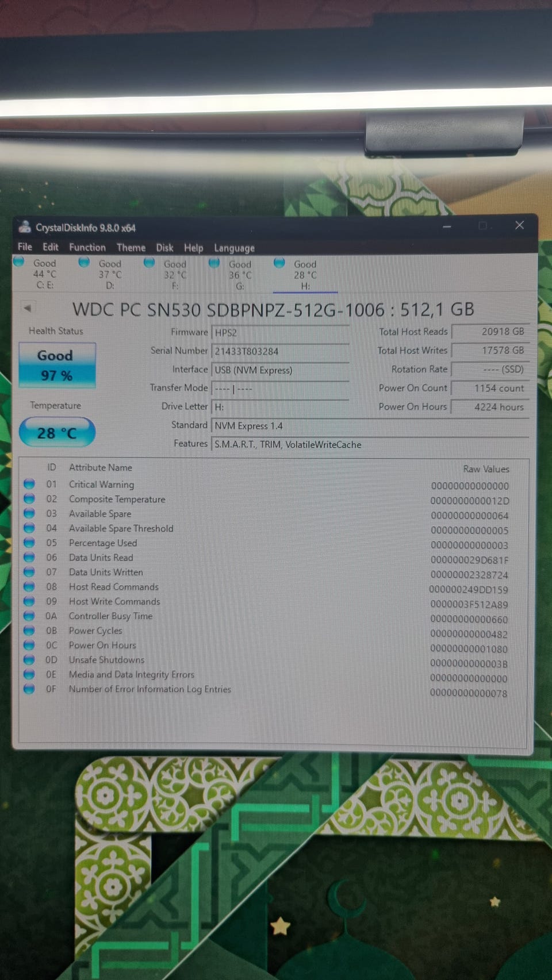Open the Help menu
The height and width of the screenshot is (980, 552).
pyautogui.click(x=194, y=248)
